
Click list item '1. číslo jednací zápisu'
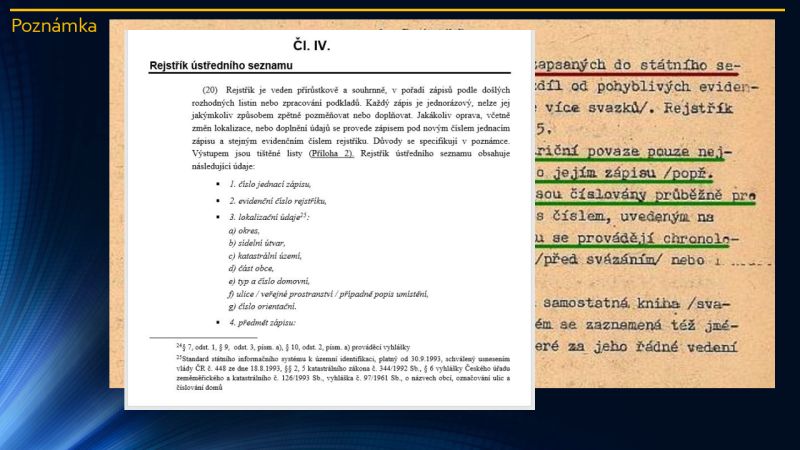(x=270, y=184)
